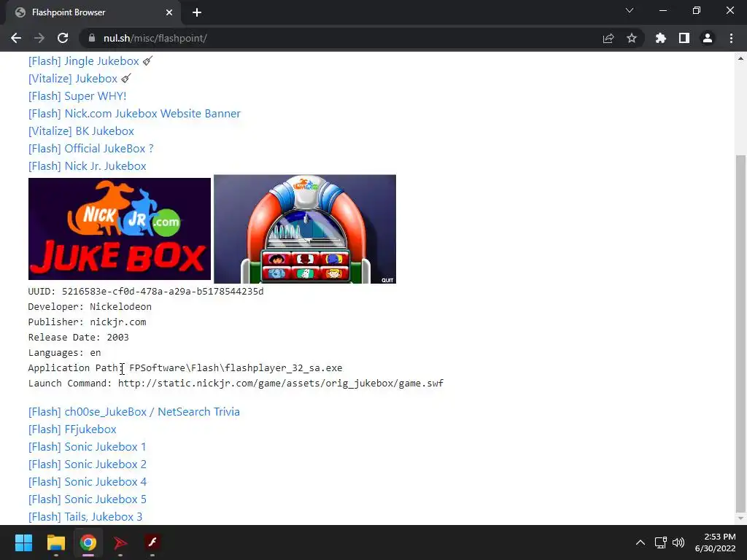Image resolution: width=747 pixels, height=560 pixels.
Task: Click the Chrome taskbar icon
Action: (x=88, y=542)
